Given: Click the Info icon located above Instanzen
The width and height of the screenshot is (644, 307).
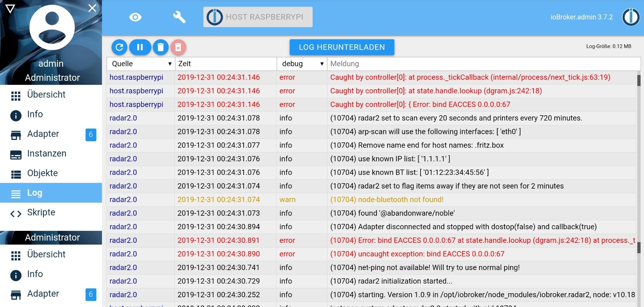Looking at the screenshot, I should 16,115.
